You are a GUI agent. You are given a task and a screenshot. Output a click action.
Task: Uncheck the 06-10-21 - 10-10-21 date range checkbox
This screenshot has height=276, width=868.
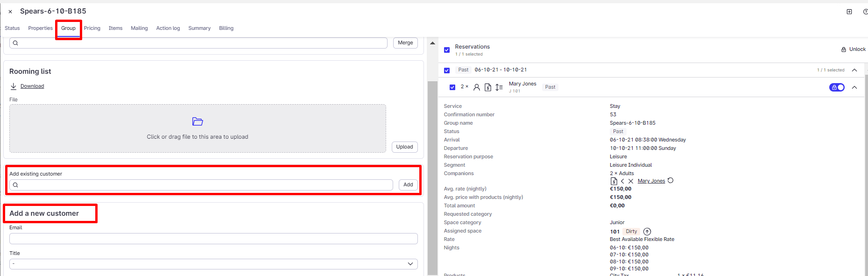coord(447,71)
